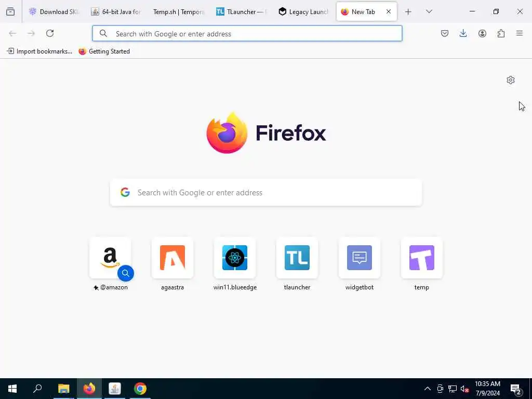Image resolution: width=532 pixels, height=399 pixels.
Task: Open the Extensions puzzle icon
Action: tap(501, 33)
